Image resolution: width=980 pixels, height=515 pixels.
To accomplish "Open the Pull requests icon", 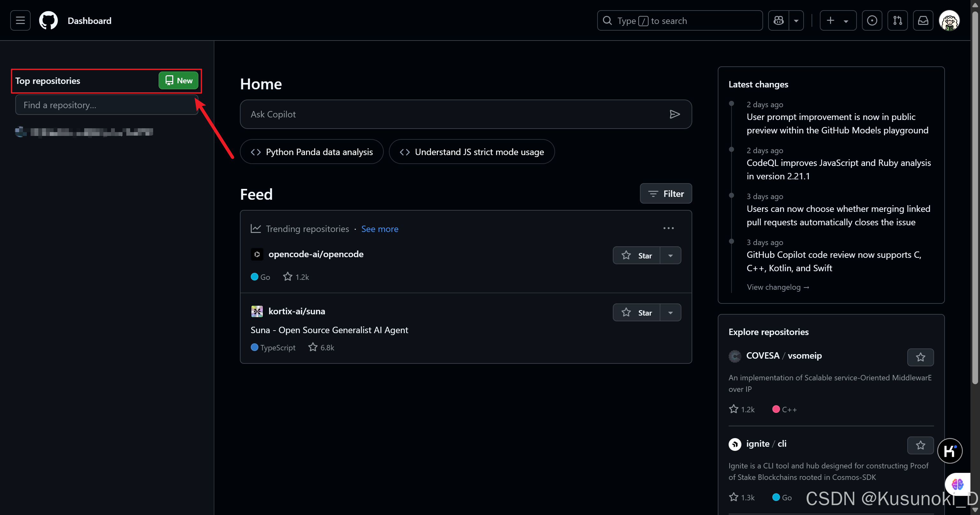I will point(897,20).
